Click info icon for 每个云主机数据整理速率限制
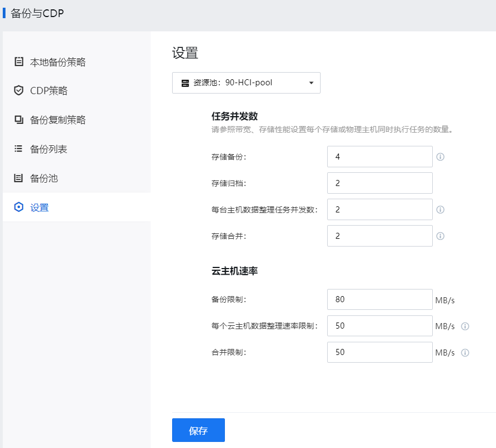 point(465,326)
